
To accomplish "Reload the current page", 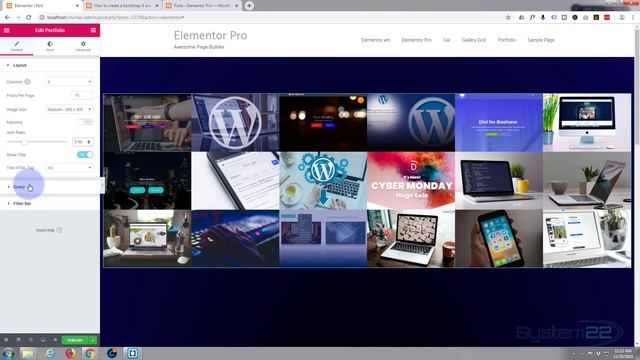I will [x=29, y=18].
